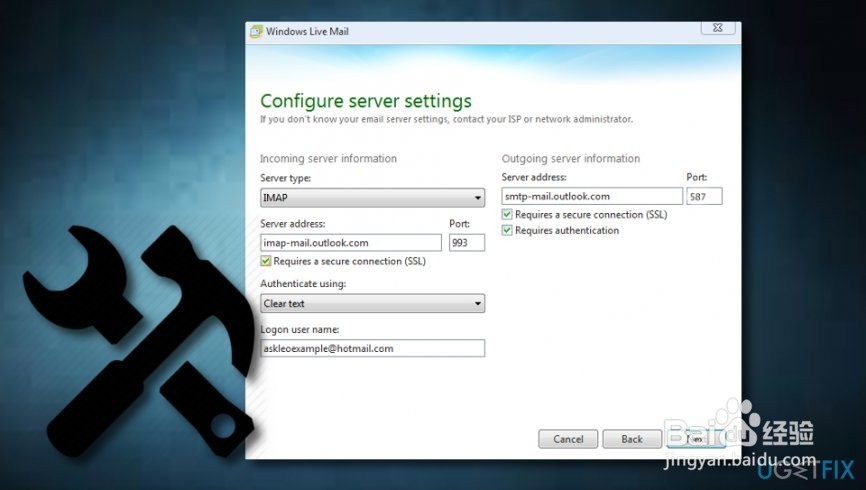The width and height of the screenshot is (866, 490).
Task: Click the outgoing server address field
Action: coord(592,196)
